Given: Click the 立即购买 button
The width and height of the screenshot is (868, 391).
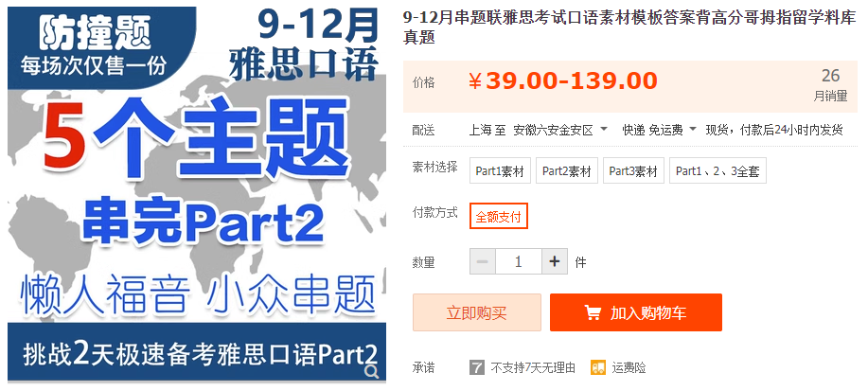Looking at the screenshot, I should point(477,313).
